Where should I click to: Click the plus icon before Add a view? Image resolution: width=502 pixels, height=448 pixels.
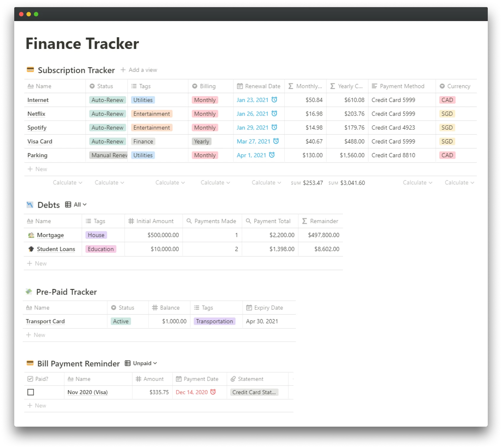[123, 70]
